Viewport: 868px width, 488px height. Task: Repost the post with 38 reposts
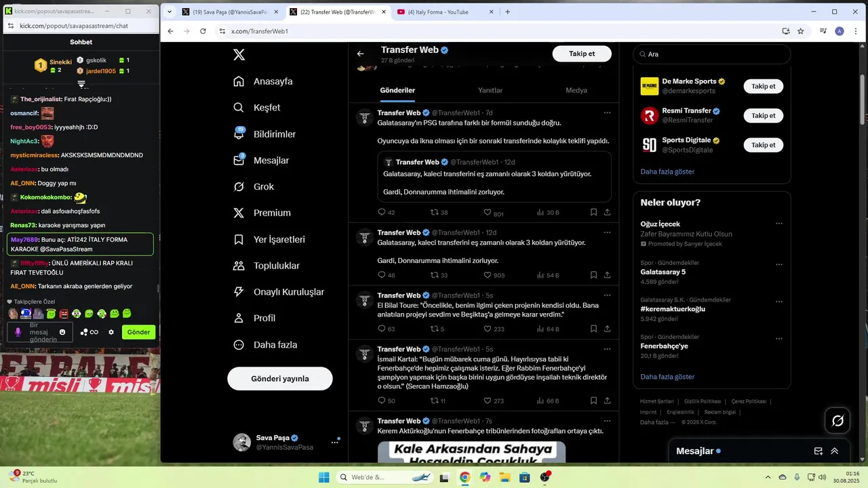439,213
